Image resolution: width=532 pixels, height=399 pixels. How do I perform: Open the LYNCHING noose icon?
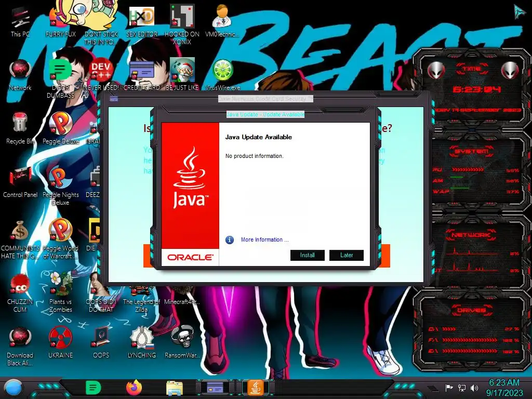point(142,343)
